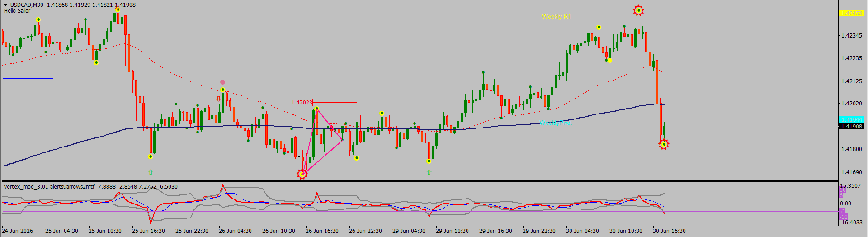Select the 1.42023 red price label
The width and height of the screenshot is (868, 237).
(x=302, y=103)
